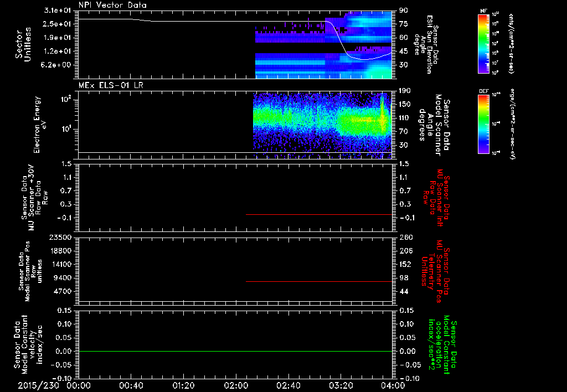This screenshot has height=392, width=567.
Task: Click the "2015/230" date label
Action: click(x=38, y=385)
